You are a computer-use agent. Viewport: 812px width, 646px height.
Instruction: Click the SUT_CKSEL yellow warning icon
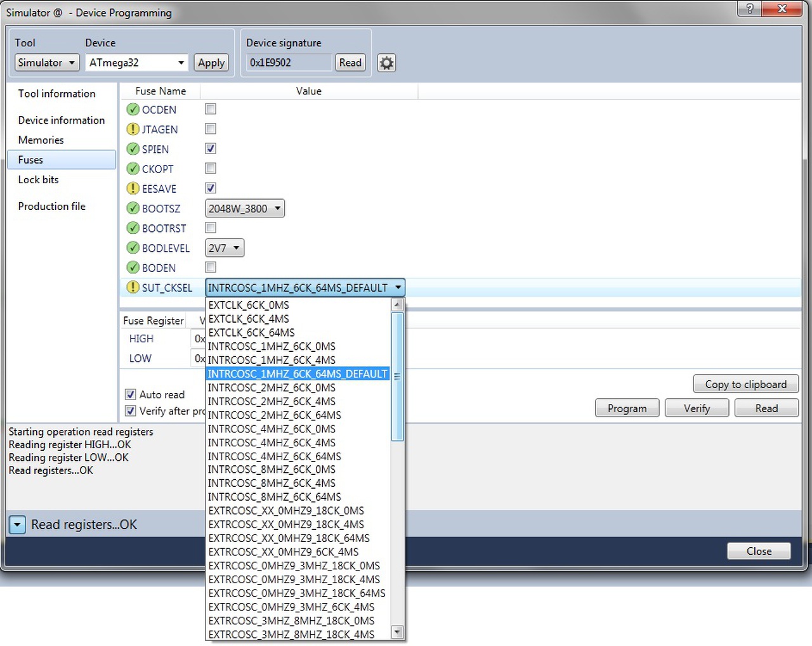click(x=133, y=287)
